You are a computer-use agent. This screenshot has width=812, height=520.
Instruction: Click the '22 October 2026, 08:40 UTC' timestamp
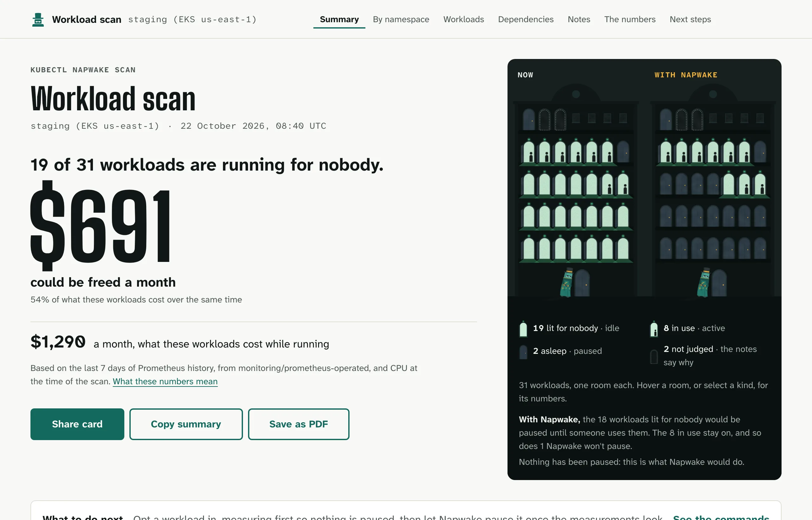[x=253, y=126]
